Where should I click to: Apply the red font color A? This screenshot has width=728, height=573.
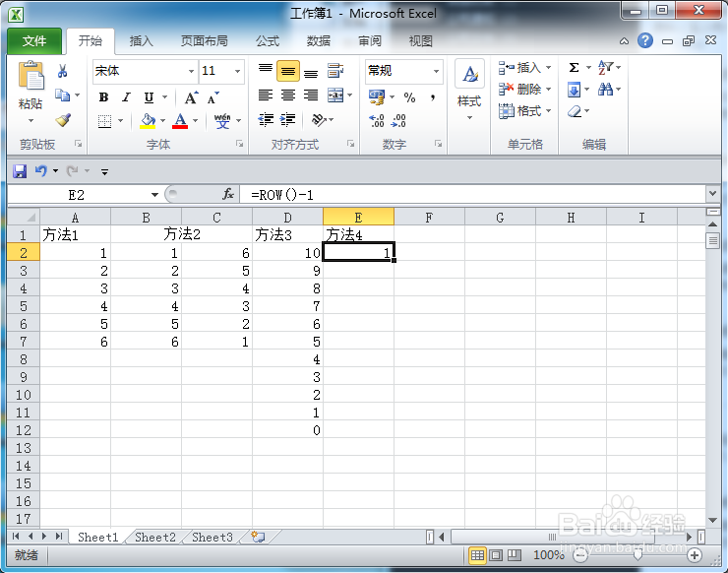[180, 121]
